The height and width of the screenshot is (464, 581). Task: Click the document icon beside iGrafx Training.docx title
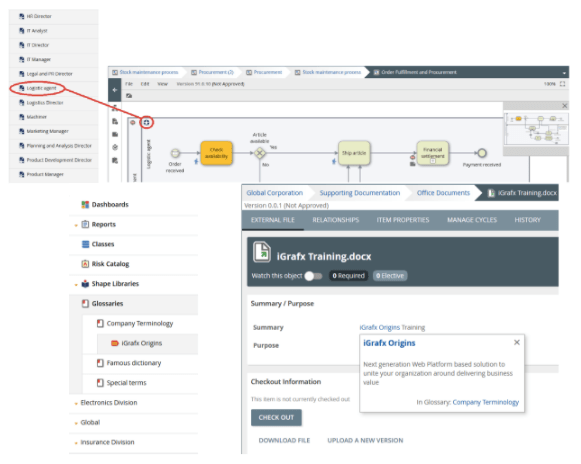262,252
